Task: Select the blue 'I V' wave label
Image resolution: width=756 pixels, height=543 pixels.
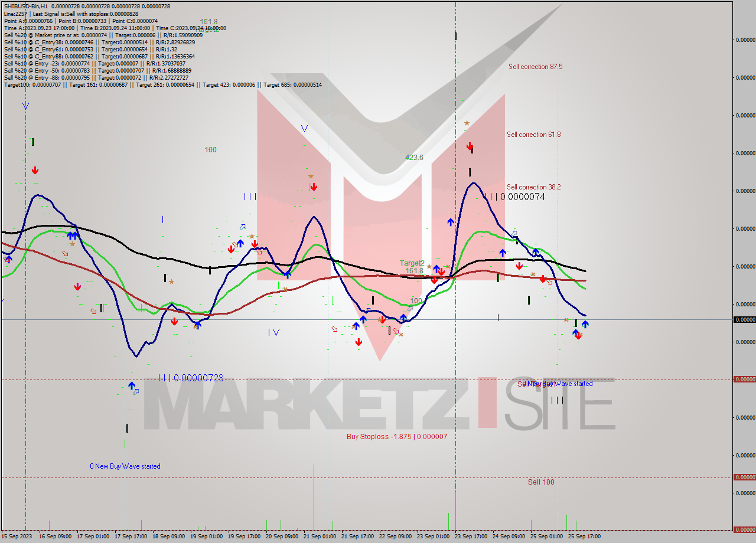Action: click(x=273, y=332)
